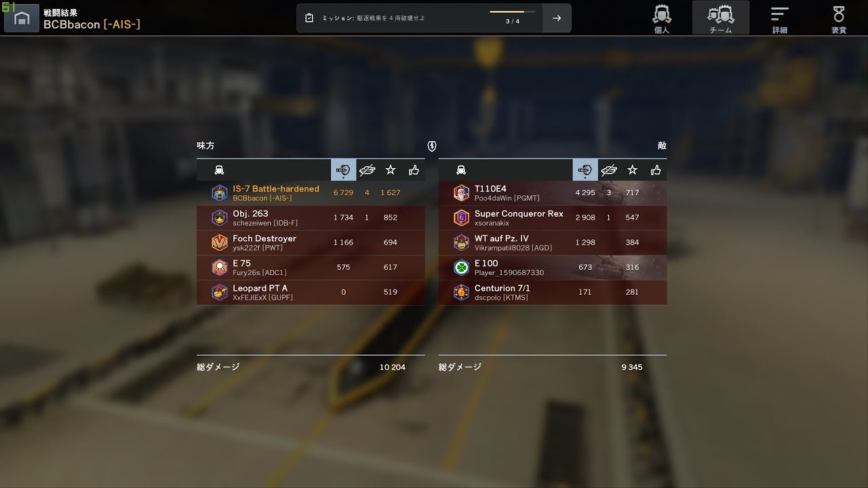Sort enemies by kills icon

(x=609, y=170)
